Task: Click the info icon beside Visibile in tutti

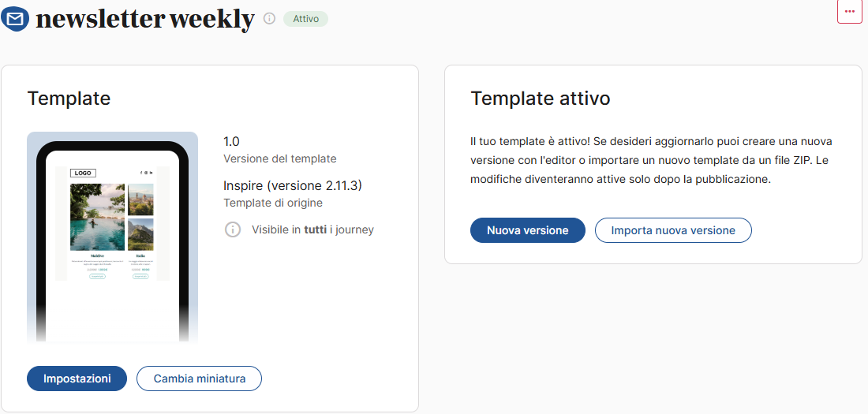Action: point(233,229)
